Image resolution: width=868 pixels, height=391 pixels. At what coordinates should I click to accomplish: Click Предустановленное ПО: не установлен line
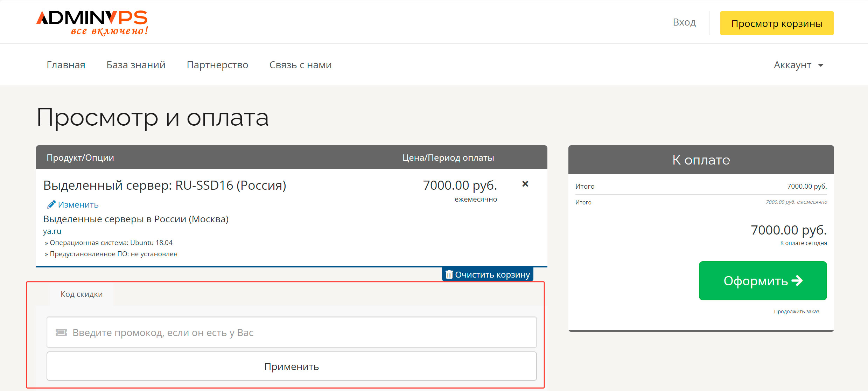point(111,254)
